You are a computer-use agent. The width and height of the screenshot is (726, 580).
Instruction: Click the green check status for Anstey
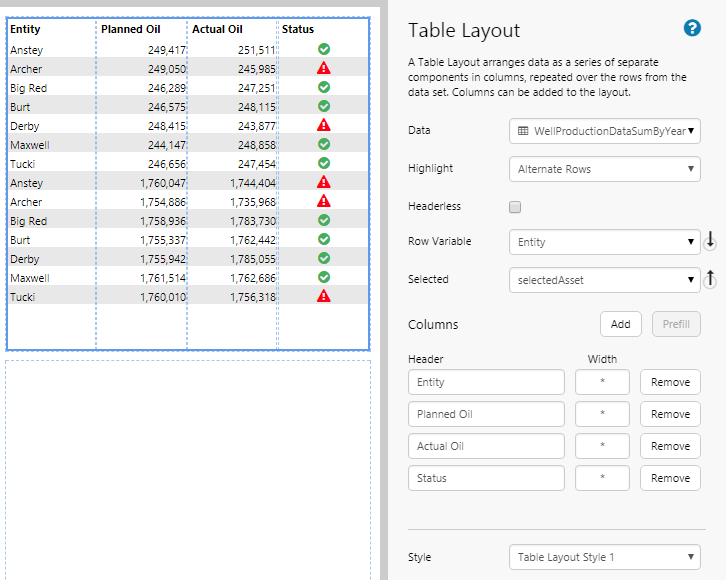(324, 49)
